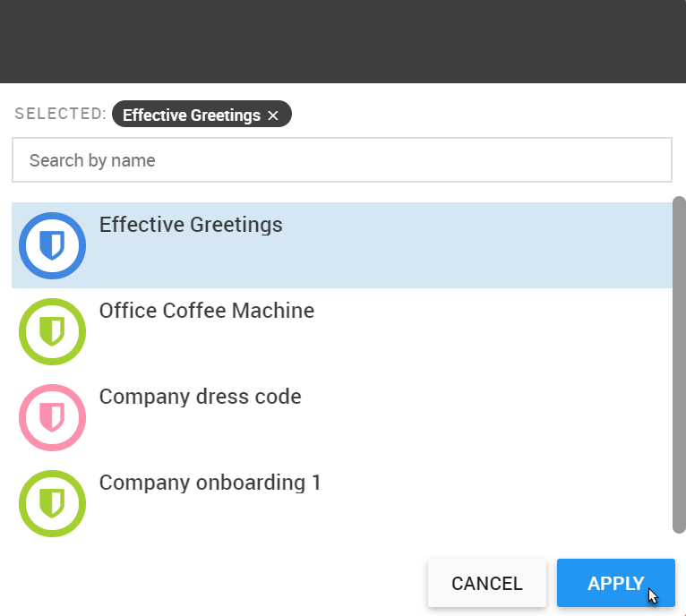Click the Effective Greetings title in the highlighted row
This screenshot has height=616, width=686.
pyautogui.click(x=191, y=225)
